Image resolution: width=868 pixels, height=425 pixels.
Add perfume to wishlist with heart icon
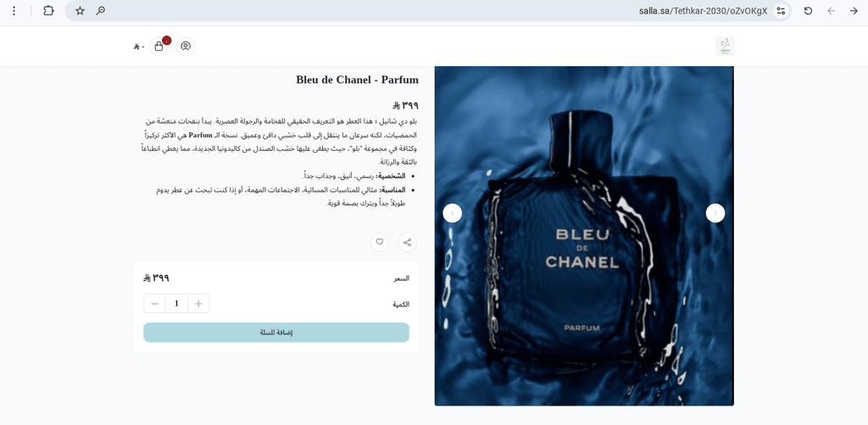(380, 242)
